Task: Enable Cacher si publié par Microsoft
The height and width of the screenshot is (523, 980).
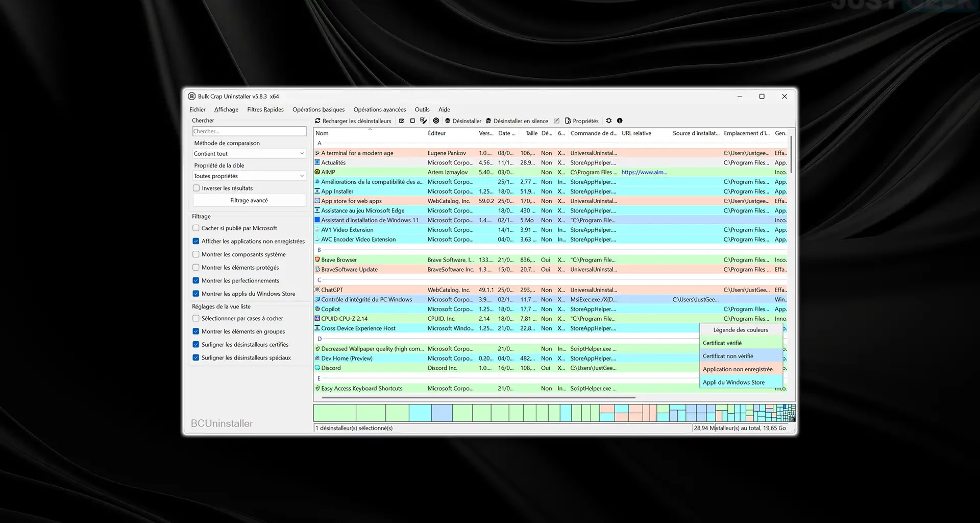Action: 196,228
